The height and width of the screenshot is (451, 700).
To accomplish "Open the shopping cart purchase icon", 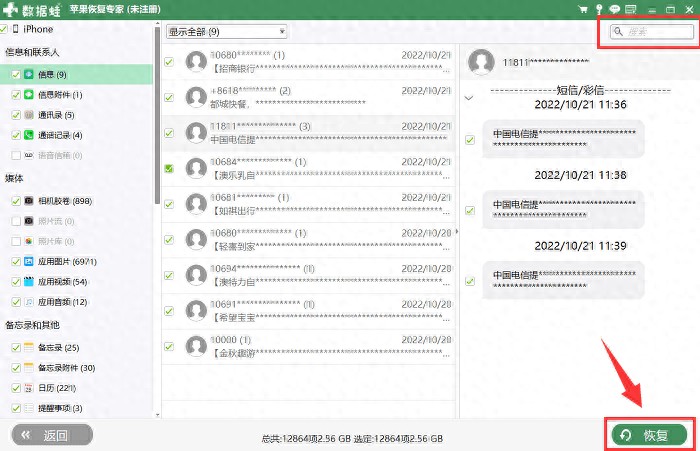I will (x=583, y=9).
